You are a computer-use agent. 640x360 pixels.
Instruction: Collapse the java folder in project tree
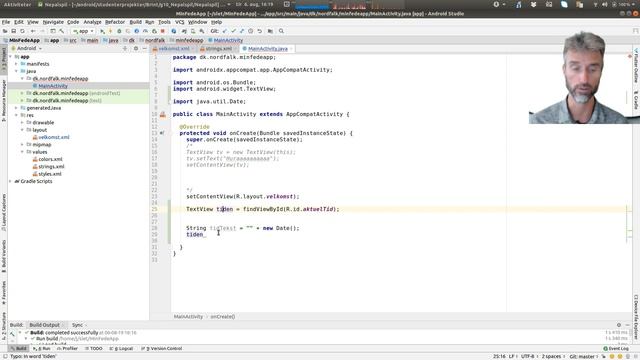click(16, 71)
